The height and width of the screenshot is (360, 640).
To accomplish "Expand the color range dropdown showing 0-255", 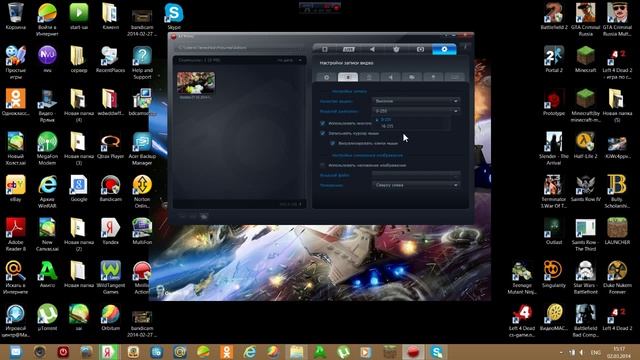I will coord(416,111).
